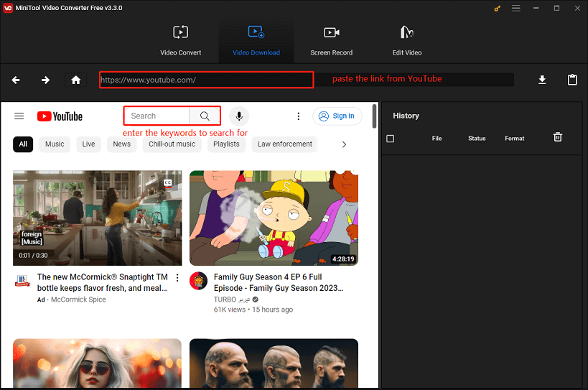Open the Edit Video tab
Screen dimensions: 588x390
407,40
